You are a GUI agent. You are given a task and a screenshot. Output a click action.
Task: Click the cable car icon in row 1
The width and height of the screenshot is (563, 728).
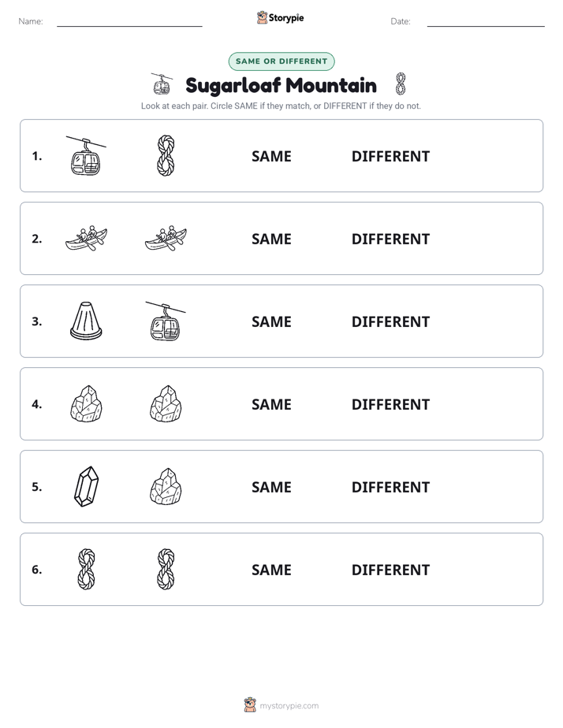(86, 156)
